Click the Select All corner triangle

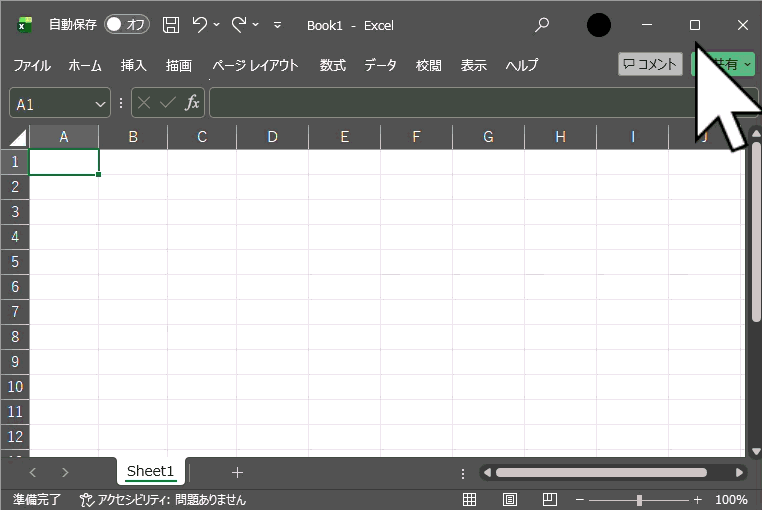pyautogui.click(x=17, y=138)
